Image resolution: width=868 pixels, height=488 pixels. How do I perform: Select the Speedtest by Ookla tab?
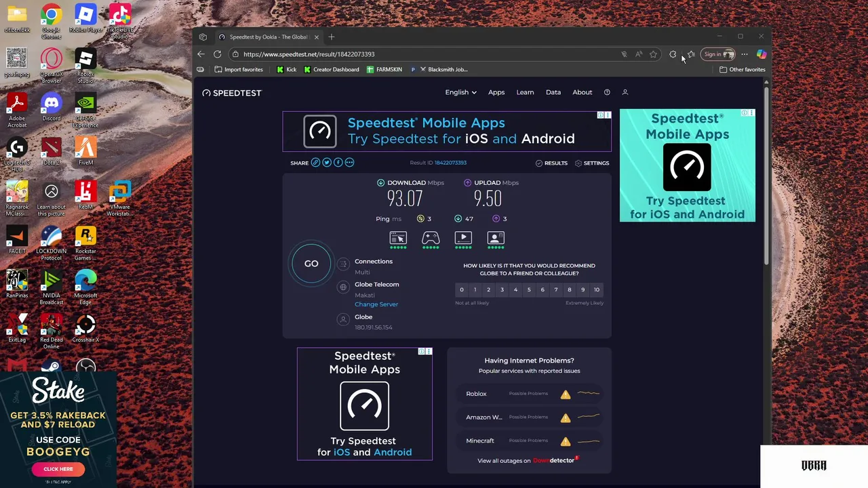click(x=268, y=37)
